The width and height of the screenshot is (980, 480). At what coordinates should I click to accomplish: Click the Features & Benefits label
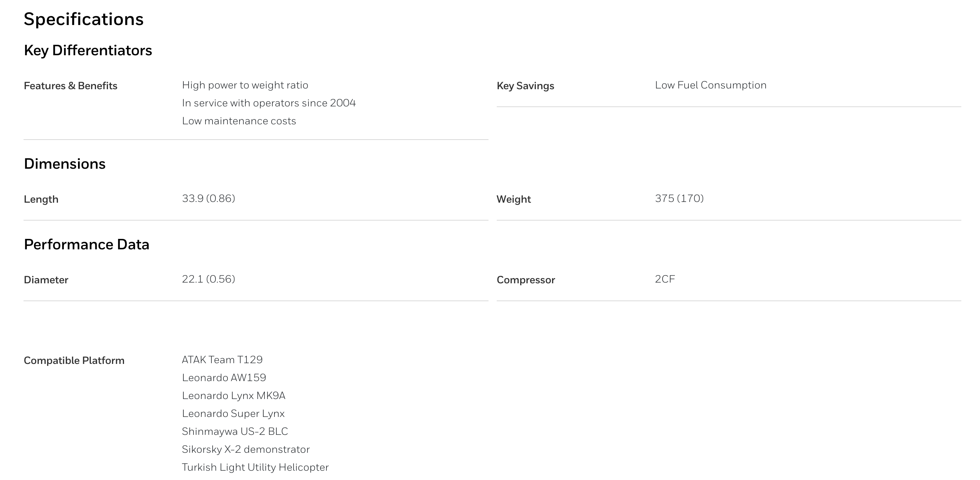[x=70, y=85]
